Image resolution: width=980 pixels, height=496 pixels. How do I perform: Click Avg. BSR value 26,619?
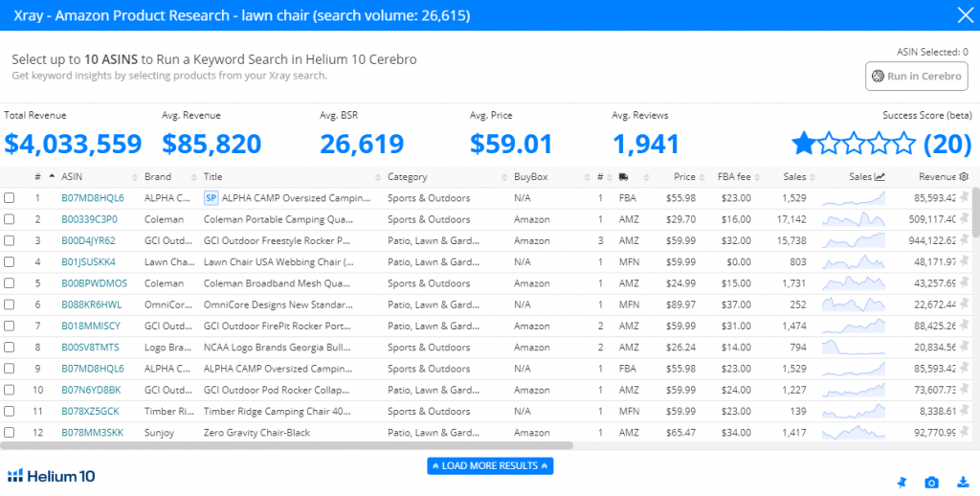click(362, 144)
